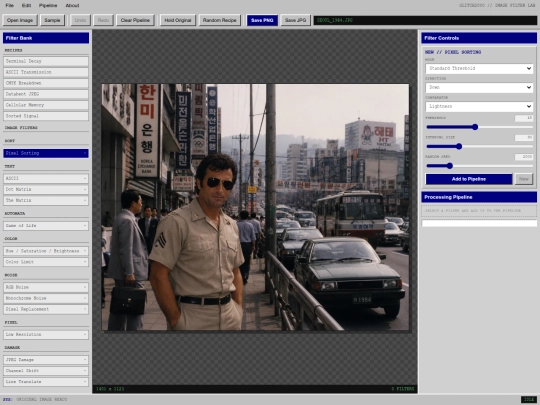Open the Edit menu
Screen dimensions: 540x405
coord(26,6)
